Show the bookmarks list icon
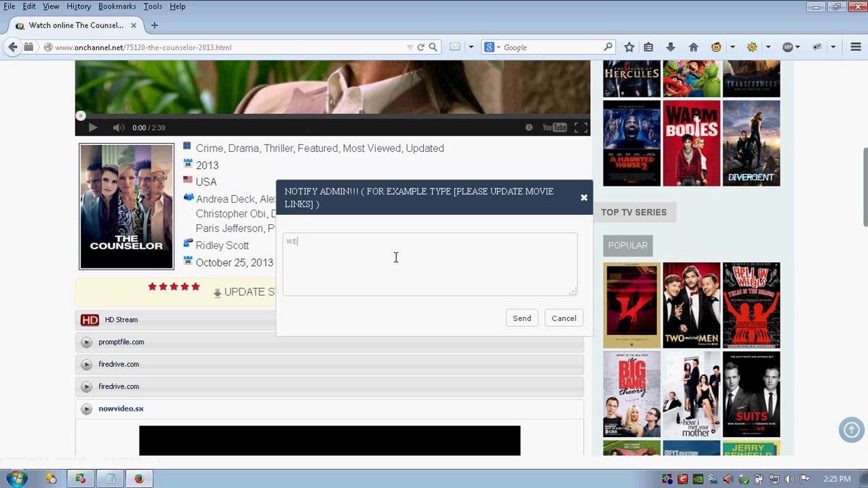This screenshot has height=488, width=868. [x=648, y=47]
